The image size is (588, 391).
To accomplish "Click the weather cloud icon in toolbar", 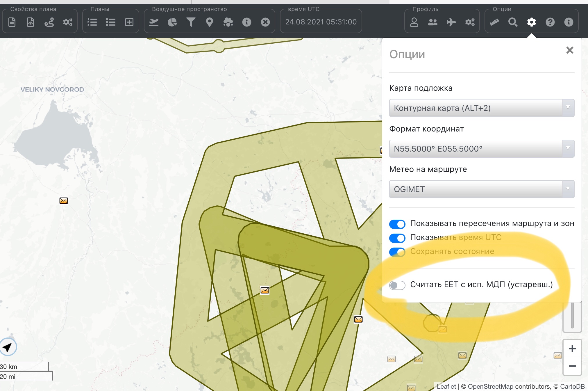I will click(228, 22).
